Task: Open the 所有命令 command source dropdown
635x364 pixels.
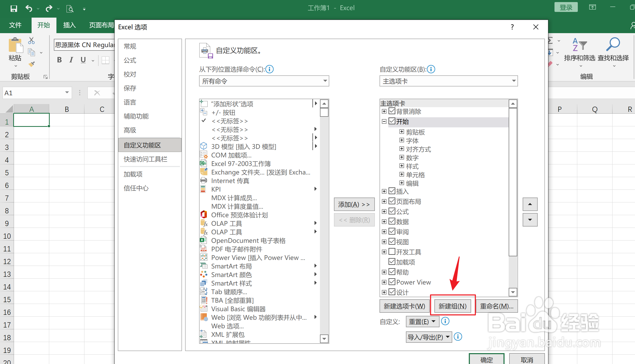Action: click(x=264, y=81)
